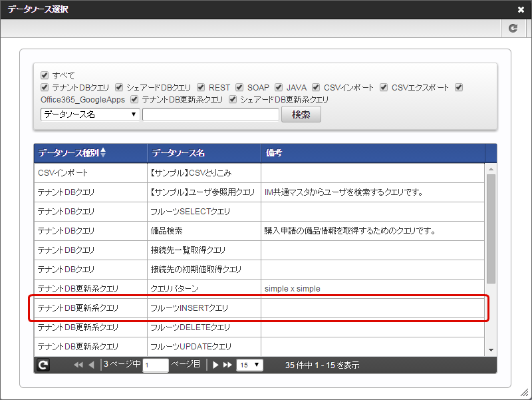Click the page number input field
Image resolution: width=532 pixels, height=400 pixels.
pyautogui.click(x=156, y=365)
